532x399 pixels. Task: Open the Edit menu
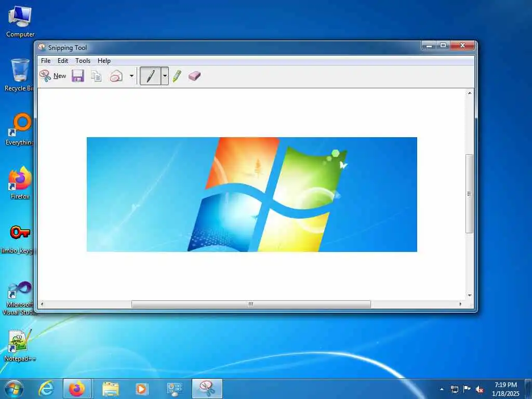[x=63, y=61]
